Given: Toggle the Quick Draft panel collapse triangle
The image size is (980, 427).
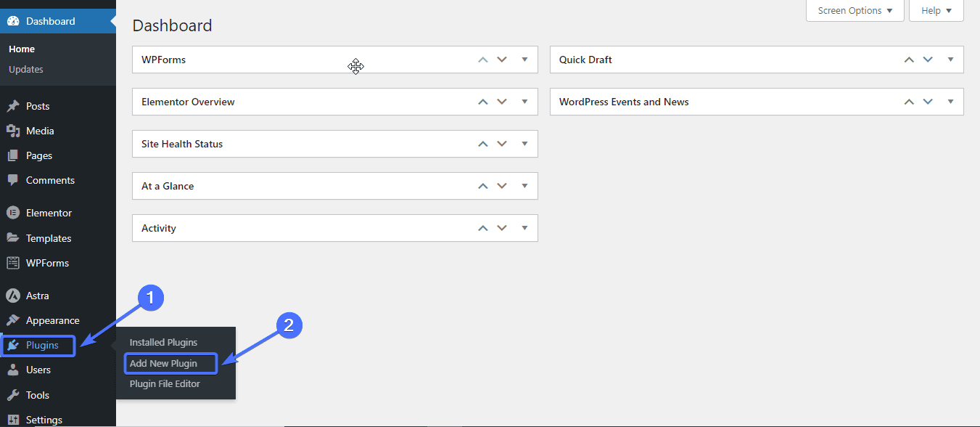Looking at the screenshot, I should click(x=950, y=60).
